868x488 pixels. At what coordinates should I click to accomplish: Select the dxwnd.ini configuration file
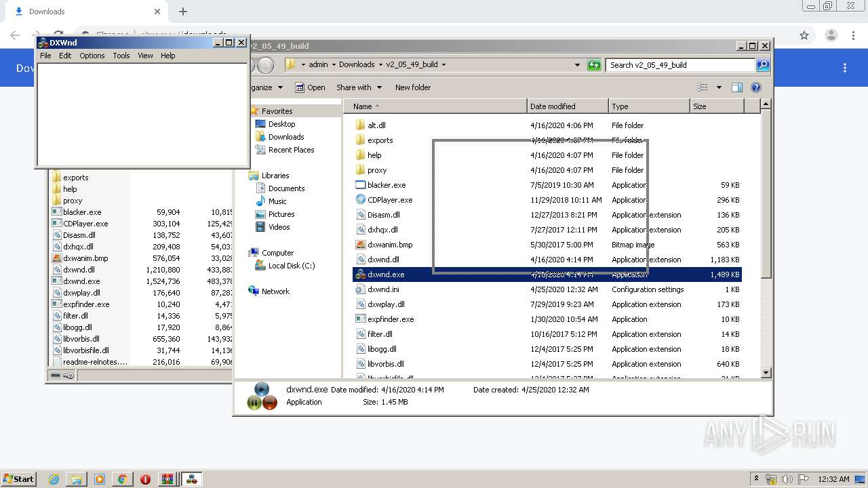383,289
